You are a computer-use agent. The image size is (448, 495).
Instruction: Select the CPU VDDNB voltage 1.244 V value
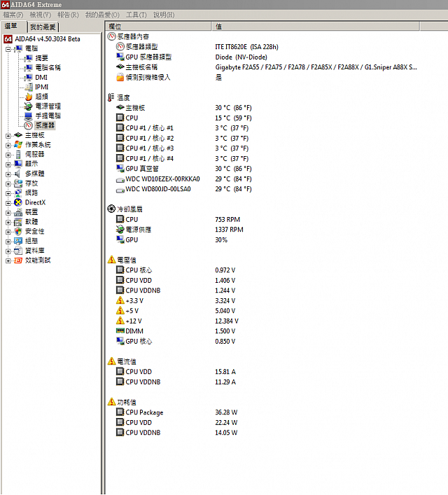tap(225, 291)
